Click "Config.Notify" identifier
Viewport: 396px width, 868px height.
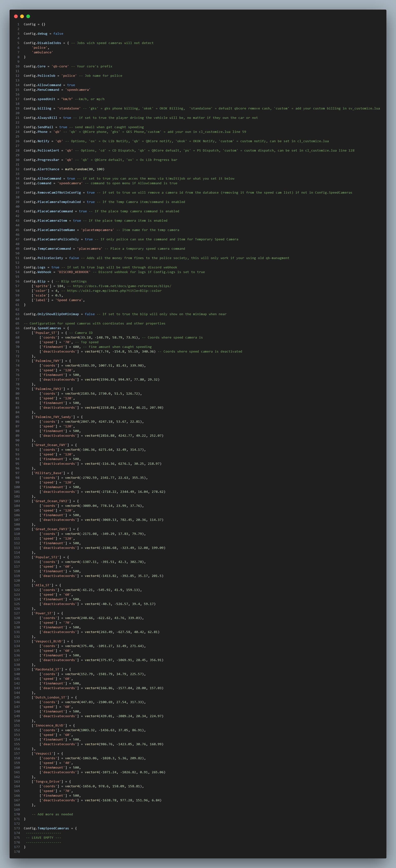(37, 141)
